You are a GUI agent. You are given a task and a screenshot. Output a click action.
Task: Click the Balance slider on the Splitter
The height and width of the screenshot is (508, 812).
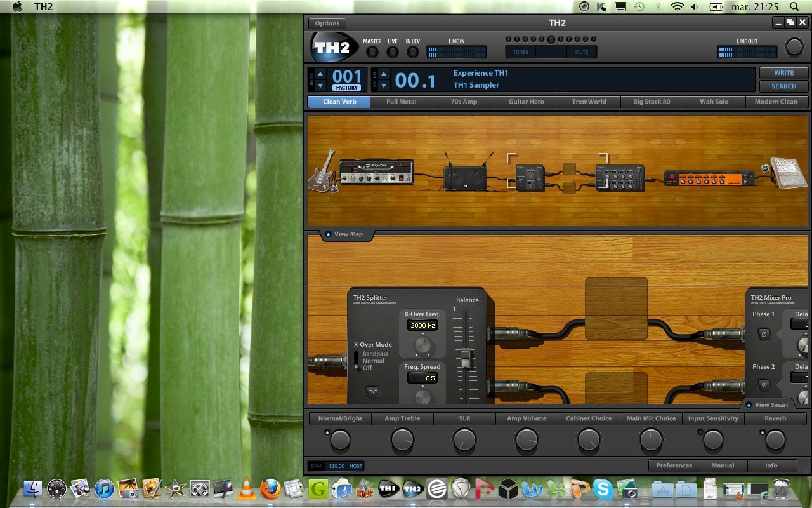467,359
